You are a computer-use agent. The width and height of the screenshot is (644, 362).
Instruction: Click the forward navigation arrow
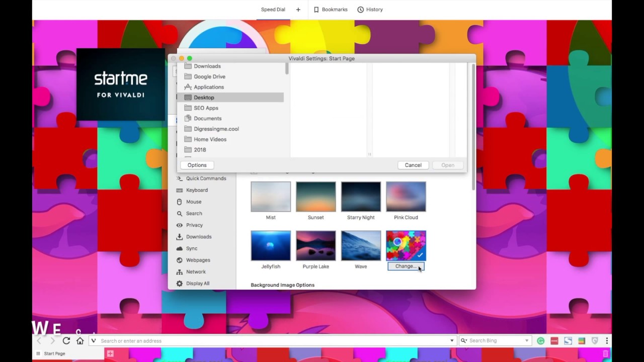tap(52, 340)
